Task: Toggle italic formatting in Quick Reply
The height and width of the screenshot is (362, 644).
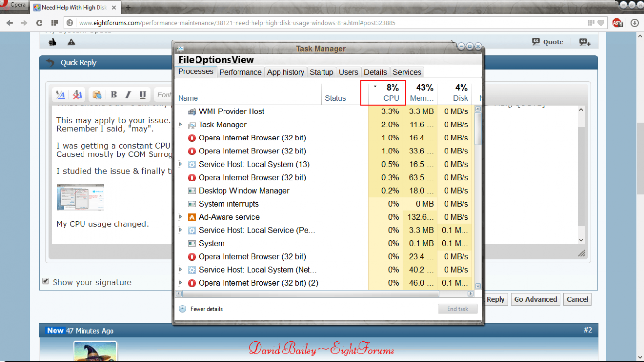Action: point(128,95)
